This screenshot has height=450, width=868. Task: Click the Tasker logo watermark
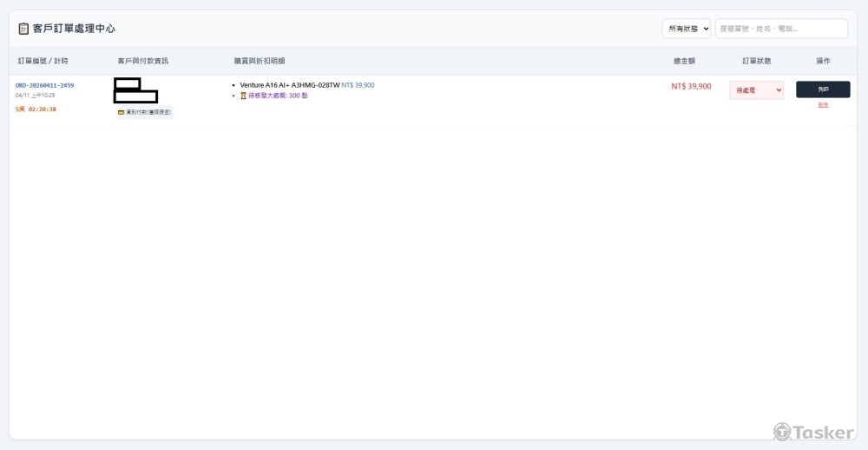(x=813, y=432)
